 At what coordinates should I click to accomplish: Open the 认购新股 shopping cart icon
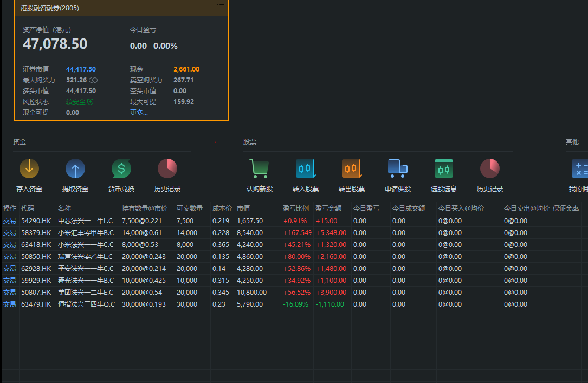[x=259, y=168]
